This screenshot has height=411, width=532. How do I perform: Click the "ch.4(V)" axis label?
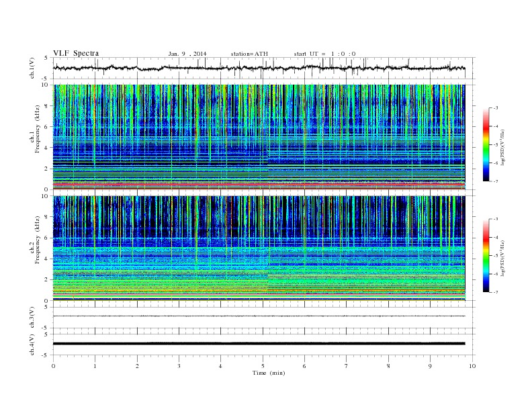click(32, 345)
